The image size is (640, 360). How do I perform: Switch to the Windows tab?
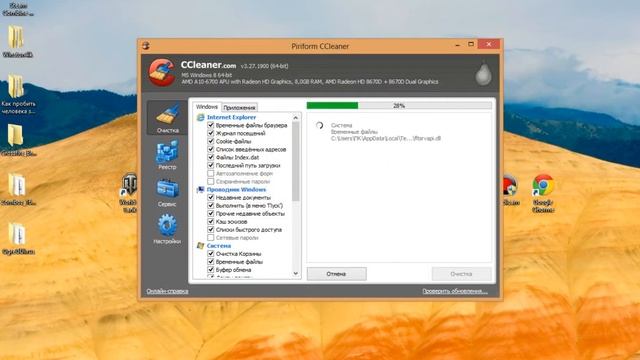pyautogui.click(x=207, y=107)
